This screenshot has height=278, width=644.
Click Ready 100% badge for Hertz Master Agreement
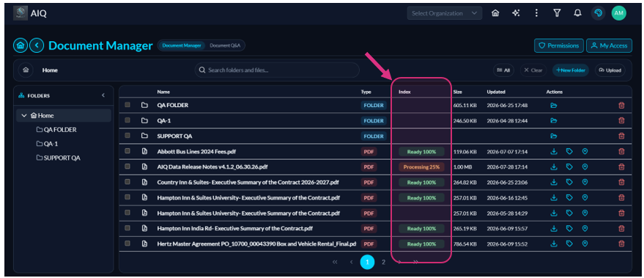click(x=421, y=244)
